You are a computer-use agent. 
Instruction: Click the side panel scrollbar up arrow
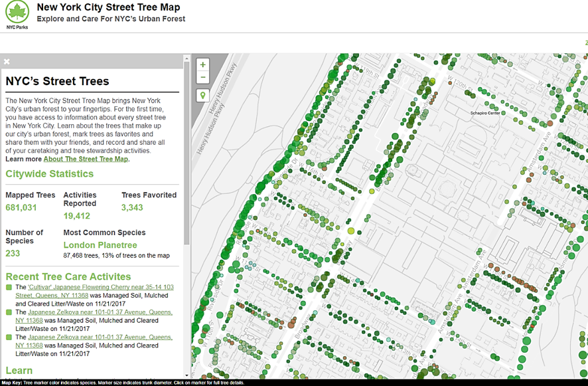point(186,58)
